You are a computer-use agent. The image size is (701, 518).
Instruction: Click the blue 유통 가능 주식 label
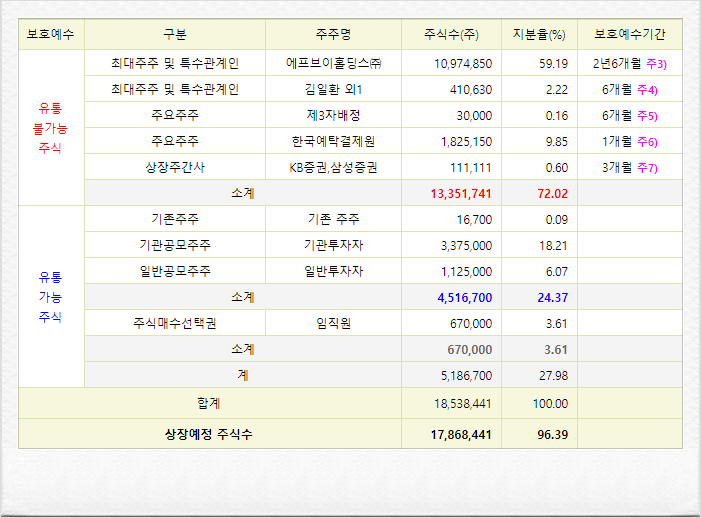(50, 297)
